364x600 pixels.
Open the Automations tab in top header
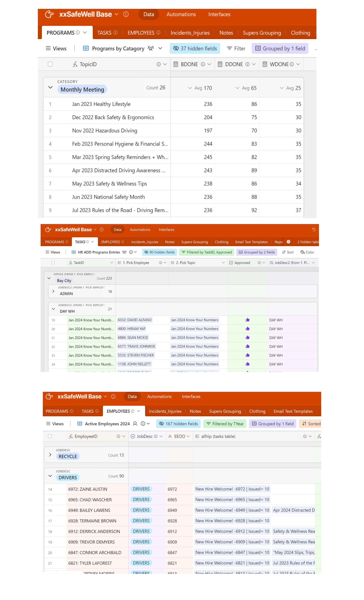[181, 14]
